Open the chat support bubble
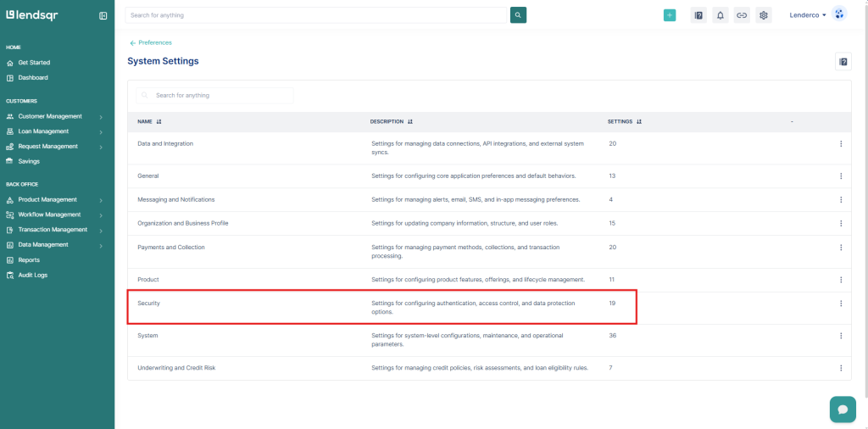This screenshot has width=868, height=429. tap(843, 409)
